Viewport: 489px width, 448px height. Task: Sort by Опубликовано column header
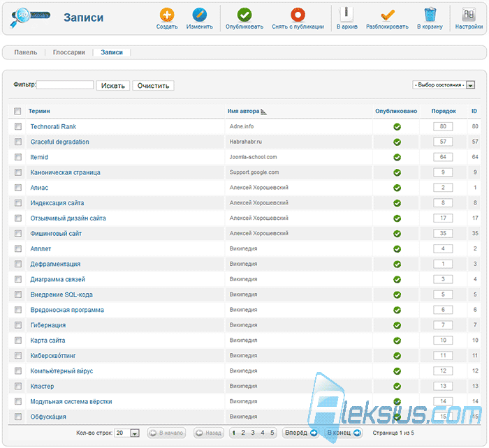pos(396,111)
